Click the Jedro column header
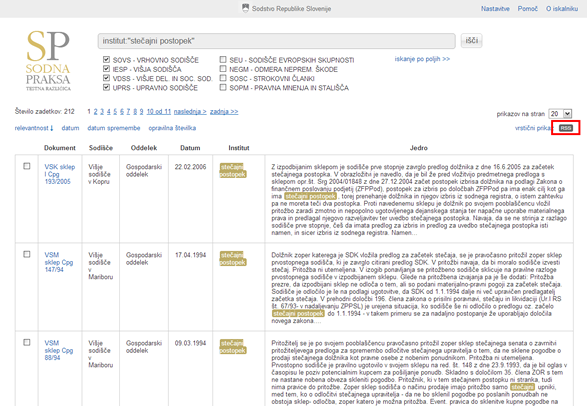 pyautogui.click(x=419, y=148)
